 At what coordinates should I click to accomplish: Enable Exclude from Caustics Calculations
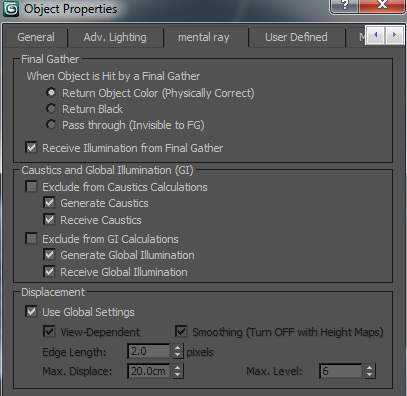click(31, 186)
